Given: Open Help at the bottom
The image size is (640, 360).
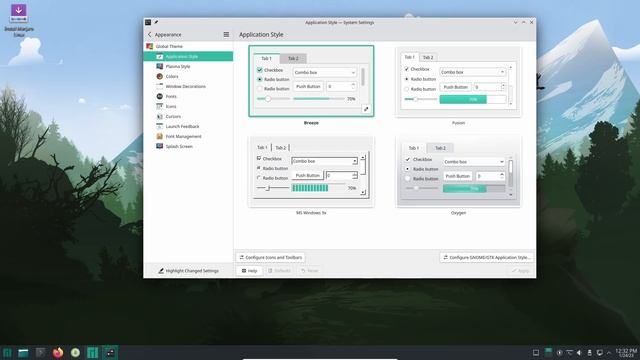Looking at the screenshot, I should [249, 271].
